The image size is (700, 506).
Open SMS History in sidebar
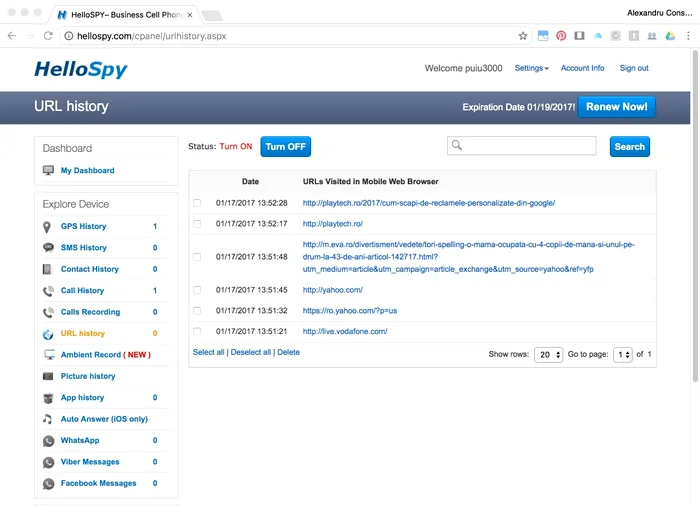pos(84,248)
